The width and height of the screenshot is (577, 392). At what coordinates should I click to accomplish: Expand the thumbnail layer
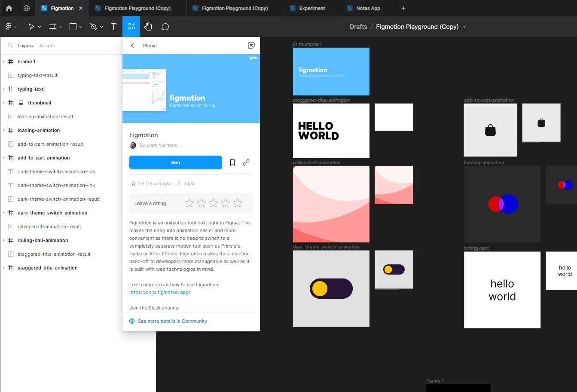coord(4,103)
